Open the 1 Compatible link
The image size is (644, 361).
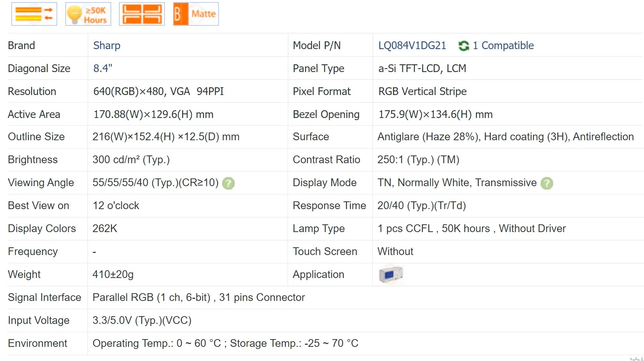(503, 46)
